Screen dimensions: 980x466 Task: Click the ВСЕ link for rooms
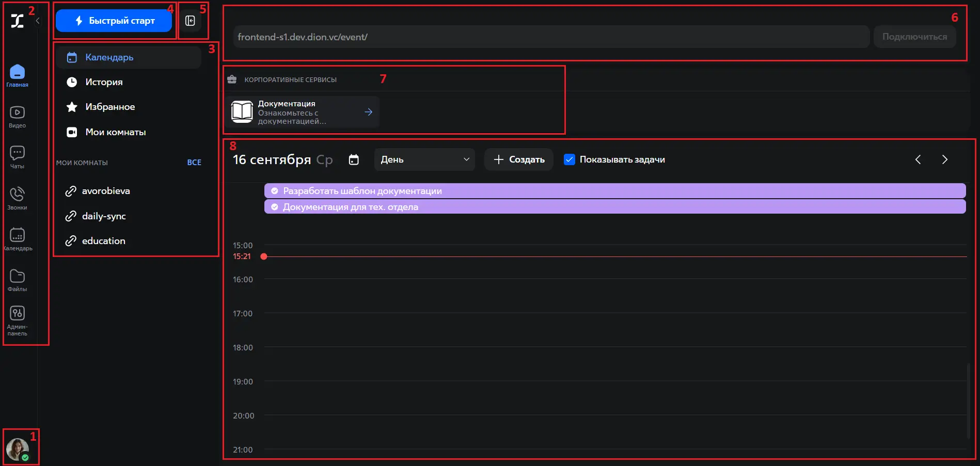[194, 163]
